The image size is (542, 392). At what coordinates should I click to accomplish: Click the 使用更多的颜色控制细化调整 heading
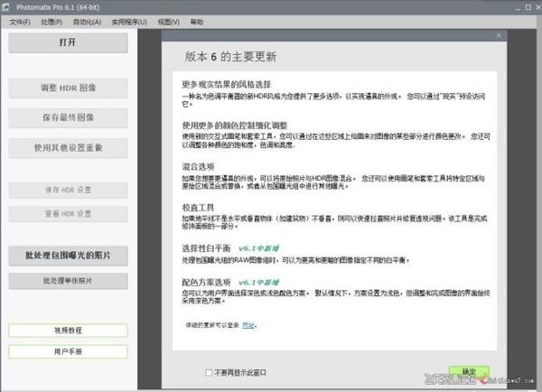click(x=235, y=126)
